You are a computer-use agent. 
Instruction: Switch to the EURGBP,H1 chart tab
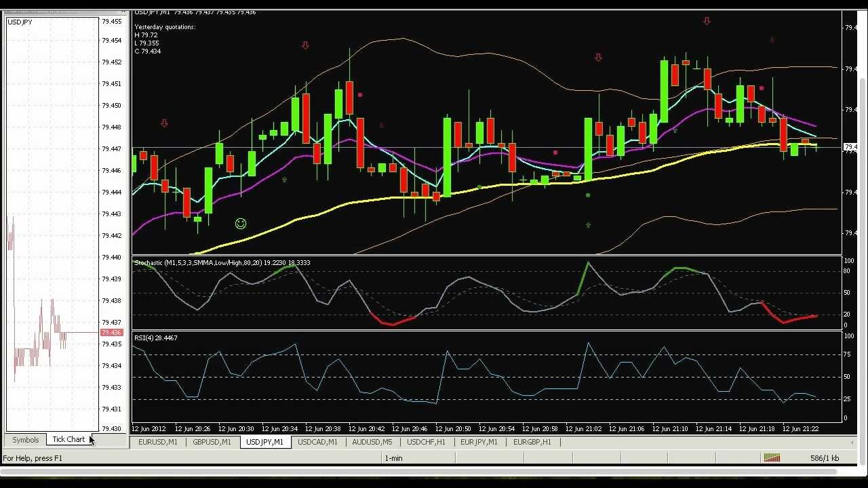pos(532,442)
